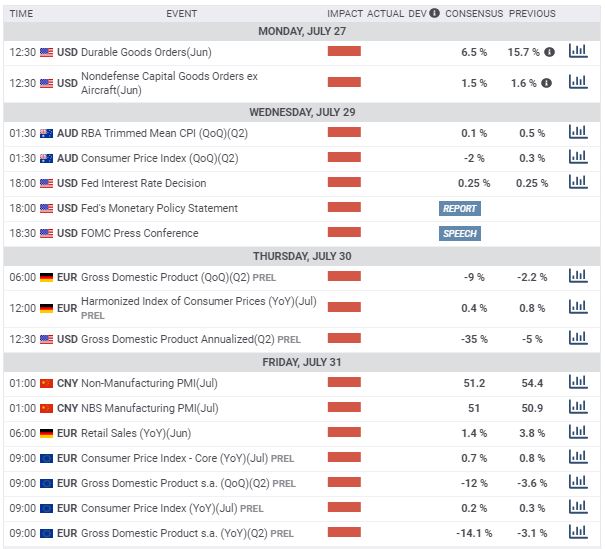Open chart for USD GDP Annualized Q2
Viewport: 605px width, 549px height.
(578, 338)
